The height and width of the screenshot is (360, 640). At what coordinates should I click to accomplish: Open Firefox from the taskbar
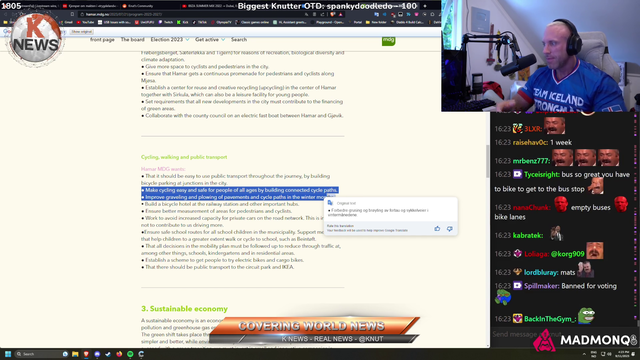pos(119,354)
